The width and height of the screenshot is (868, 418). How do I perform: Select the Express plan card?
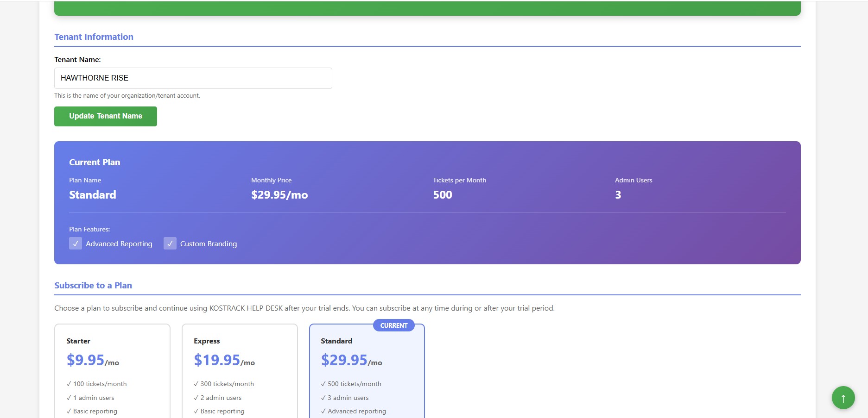tap(240, 370)
